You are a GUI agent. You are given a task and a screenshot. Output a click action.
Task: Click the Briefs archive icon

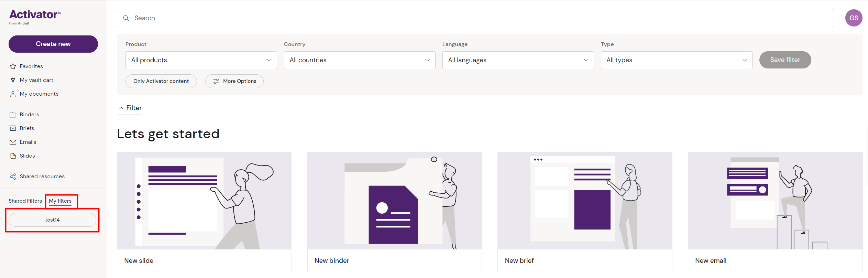tap(13, 128)
